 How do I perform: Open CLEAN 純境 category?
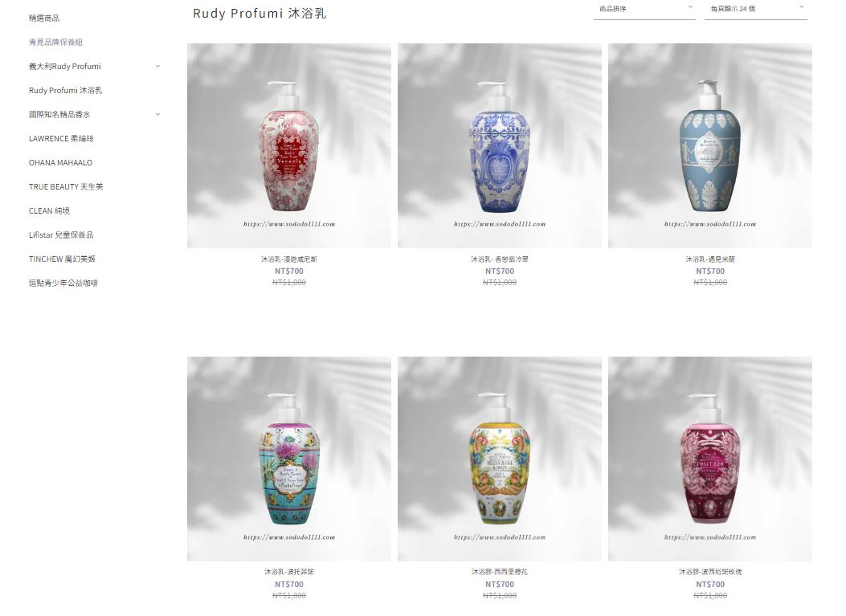coord(49,211)
